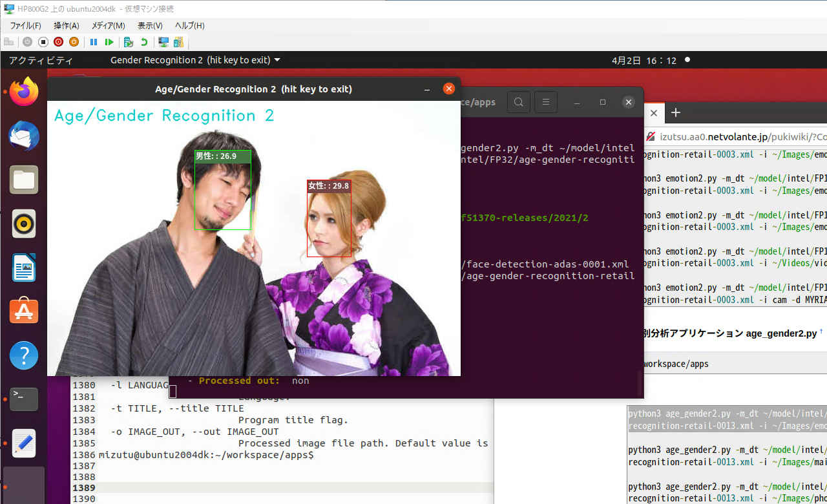Open the Help icon in the dock
Image resolution: width=827 pixels, height=504 pixels.
pos(24,355)
